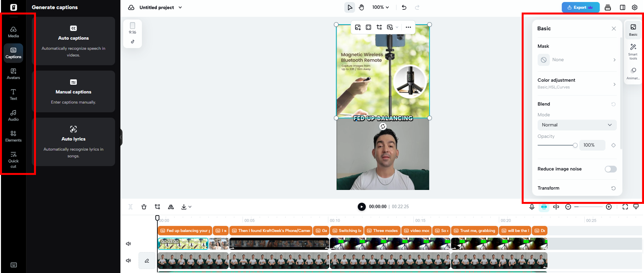
Task: Enable Reduce image noise toggle
Action: [x=610, y=169]
